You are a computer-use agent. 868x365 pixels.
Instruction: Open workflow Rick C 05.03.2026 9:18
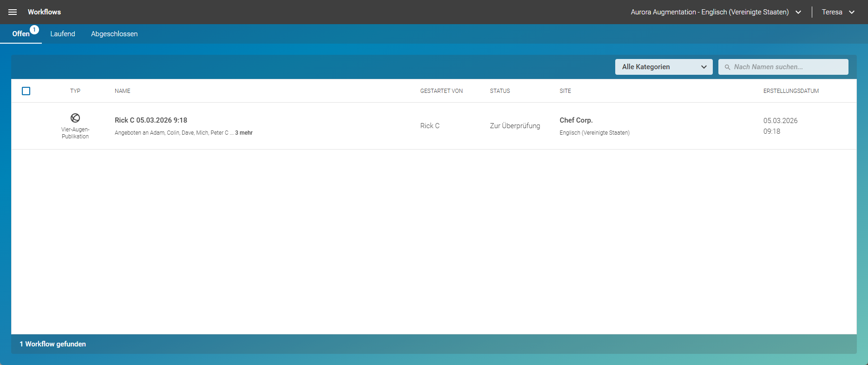point(151,120)
